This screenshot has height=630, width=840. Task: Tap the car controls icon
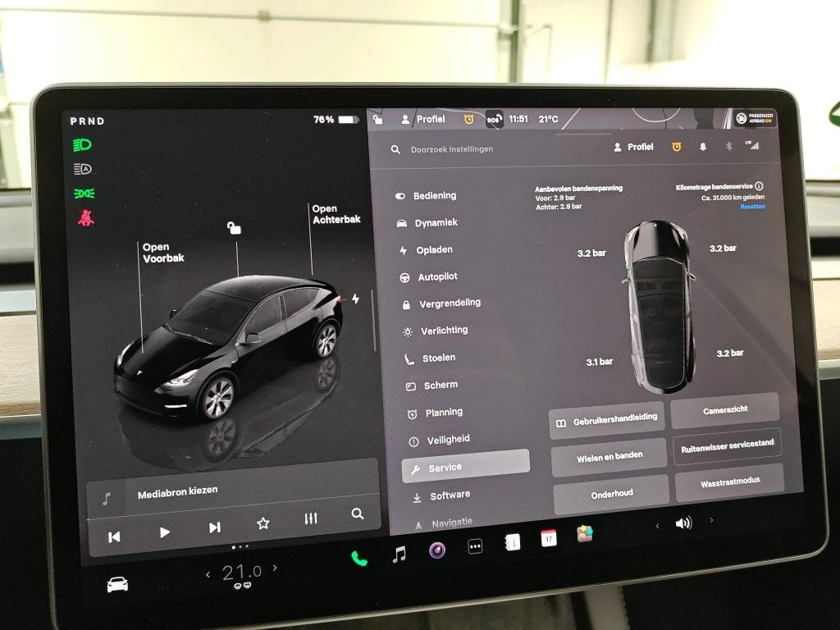click(x=117, y=584)
